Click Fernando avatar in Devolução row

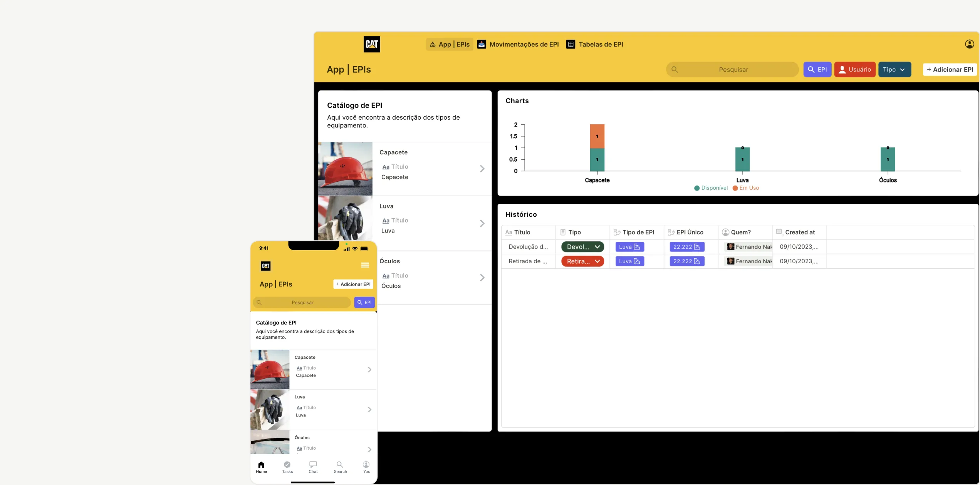pyautogui.click(x=730, y=247)
